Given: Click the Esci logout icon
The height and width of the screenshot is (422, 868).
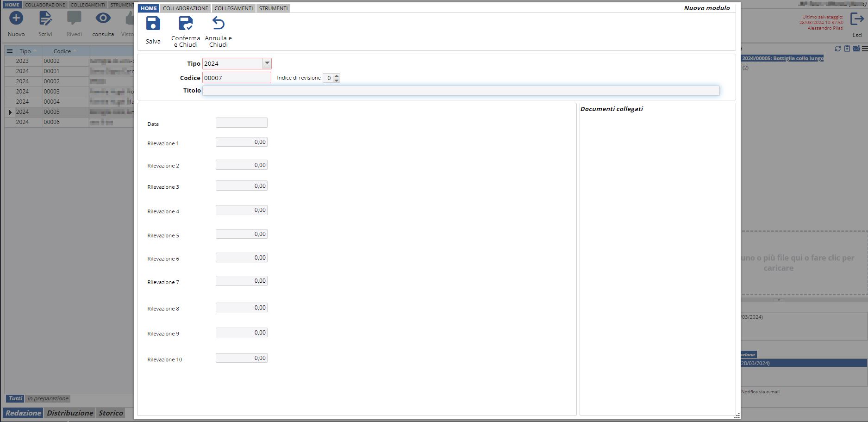Looking at the screenshot, I should 857,19.
